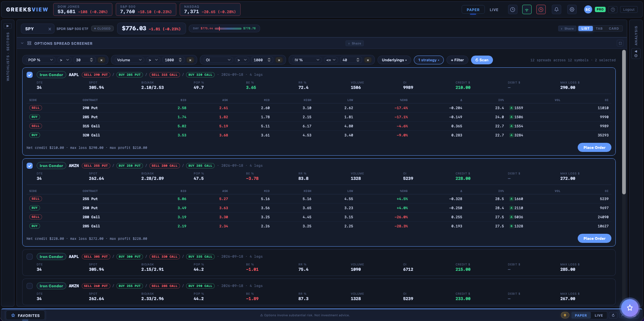Click the POP % value stepper arrows
Image resolution: width=644 pixels, height=321 pixels.
(x=91, y=60)
